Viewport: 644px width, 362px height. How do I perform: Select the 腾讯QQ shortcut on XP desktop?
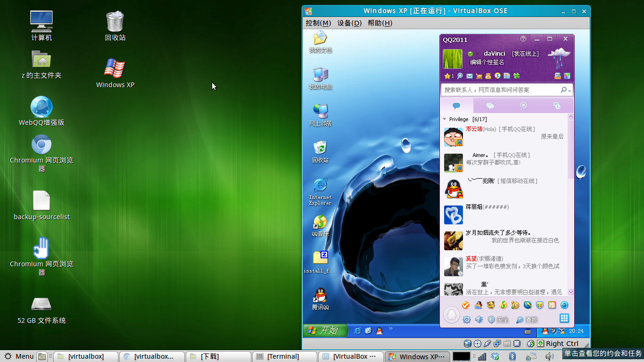pos(321,299)
